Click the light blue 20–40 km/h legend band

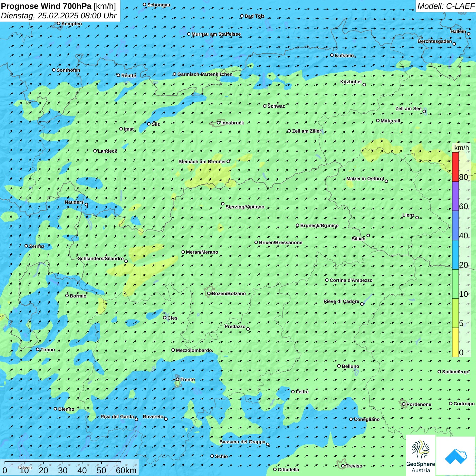pyautogui.click(x=455, y=255)
